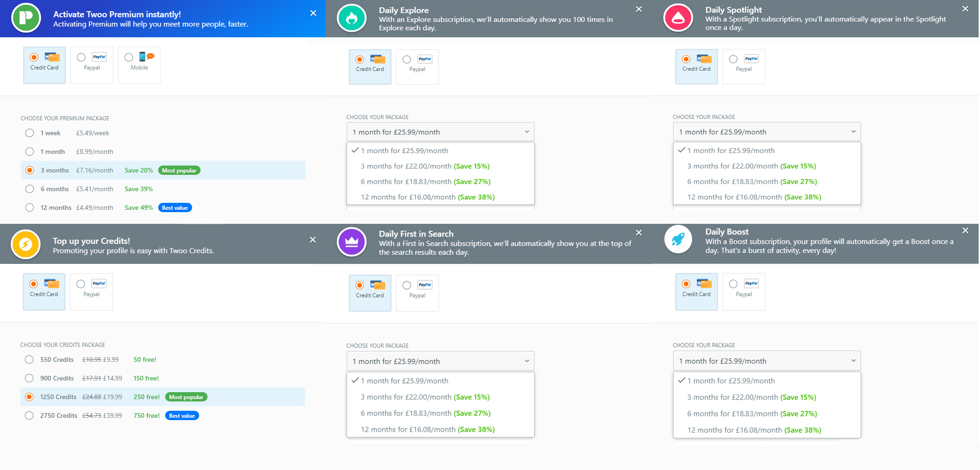Click the Daily Boost rocket icon
This screenshot has width=980, height=470.
pos(678,239)
